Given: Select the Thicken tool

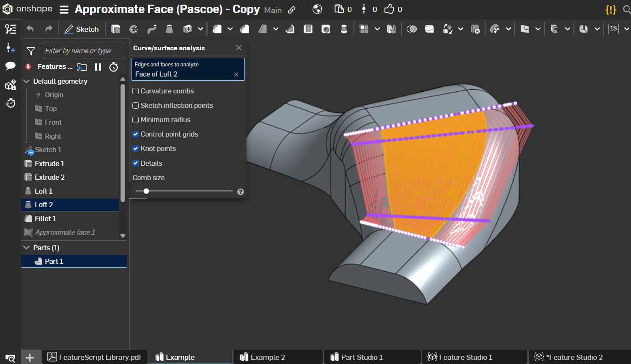Looking at the screenshot, I should (x=187, y=29).
